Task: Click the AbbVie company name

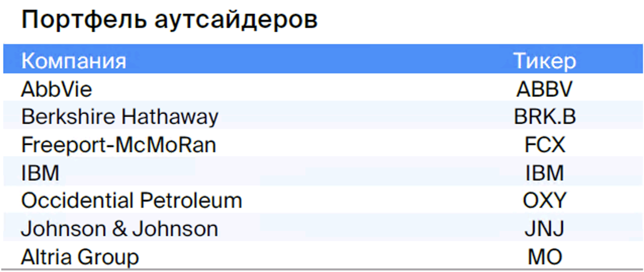Action: (57, 89)
